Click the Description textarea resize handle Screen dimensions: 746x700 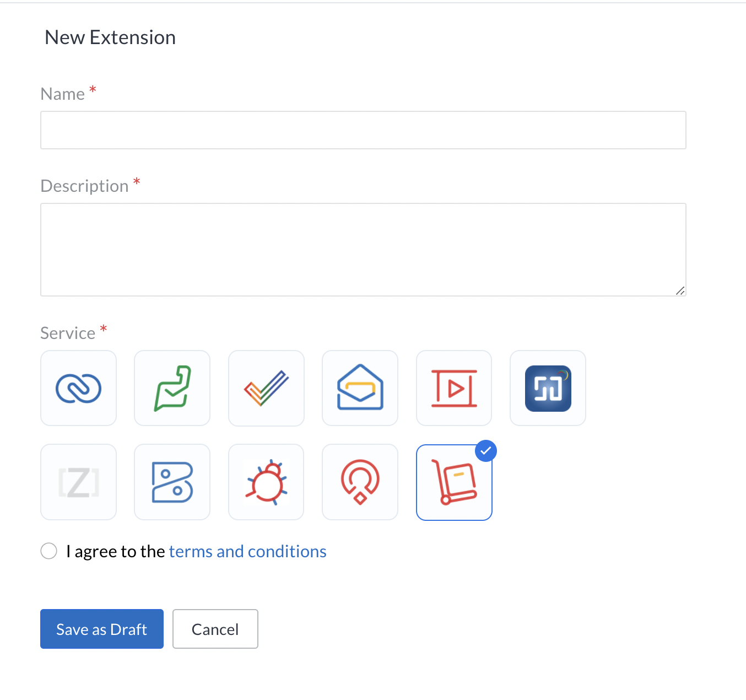[680, 291]
